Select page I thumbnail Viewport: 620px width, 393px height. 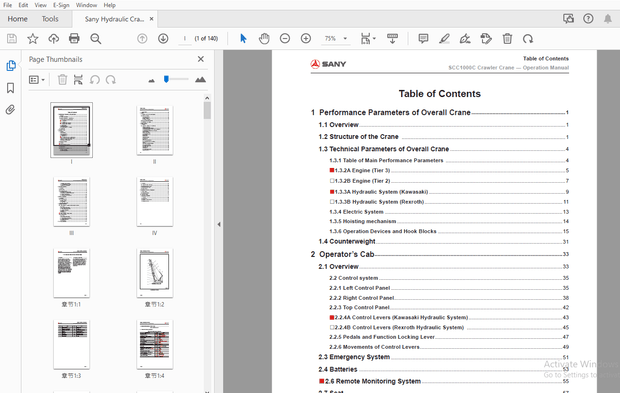(72, 130)
